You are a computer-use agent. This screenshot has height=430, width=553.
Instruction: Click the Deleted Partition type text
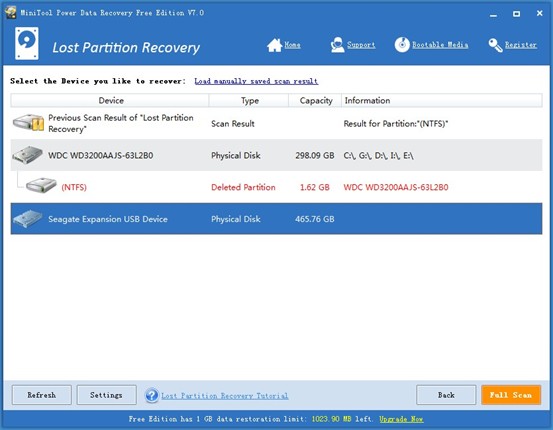point(243,187)
